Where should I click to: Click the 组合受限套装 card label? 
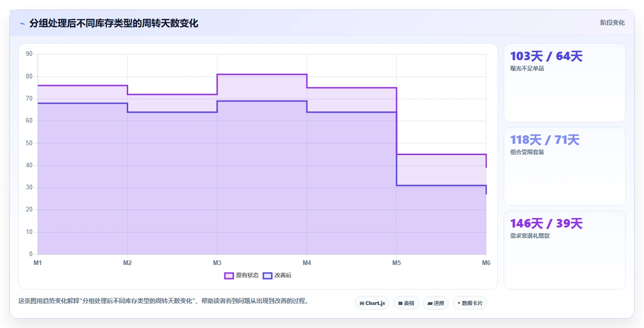coord(527,152)
